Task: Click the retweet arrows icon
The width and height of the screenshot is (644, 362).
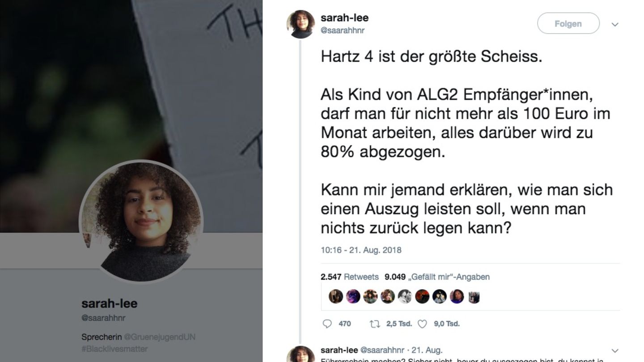Action: click(x=375, y=324)
